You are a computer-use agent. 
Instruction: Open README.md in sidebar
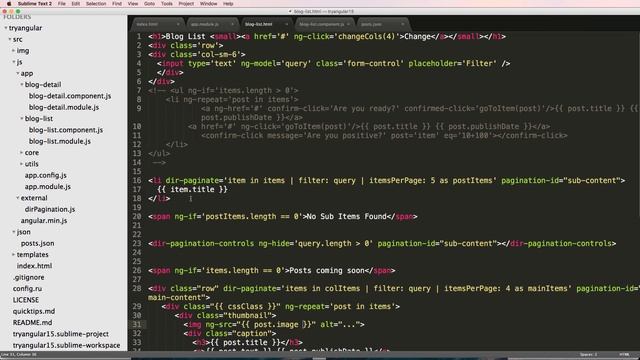click(x=32, y=322)
